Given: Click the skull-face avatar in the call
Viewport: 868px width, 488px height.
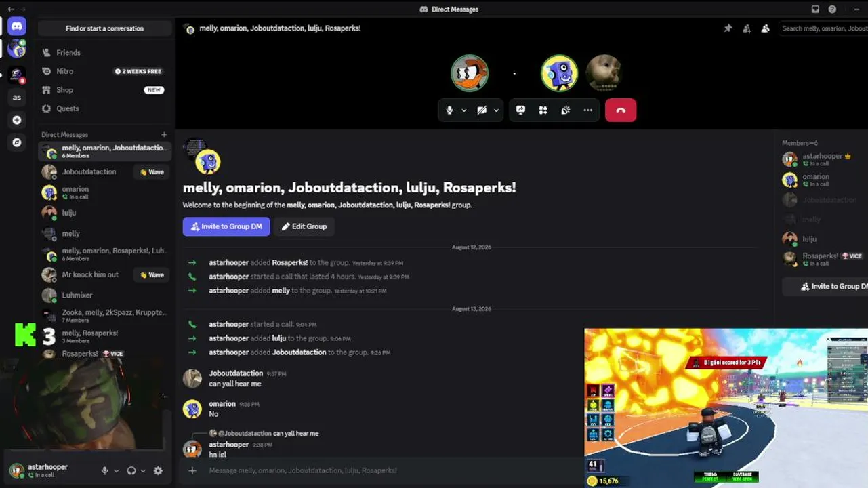Looking at the screenshot, I should 603,73.
